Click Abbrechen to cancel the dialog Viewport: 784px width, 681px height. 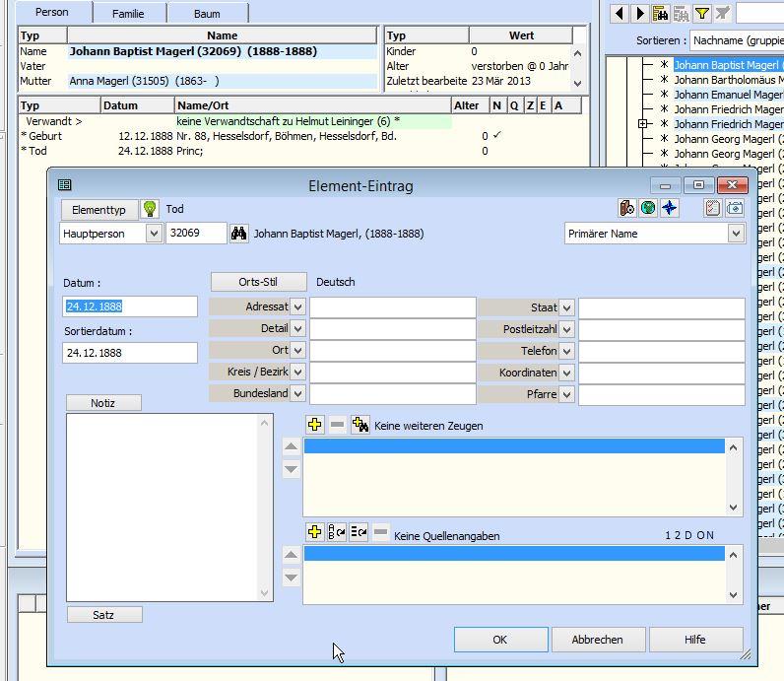click(x=598, y=640)
